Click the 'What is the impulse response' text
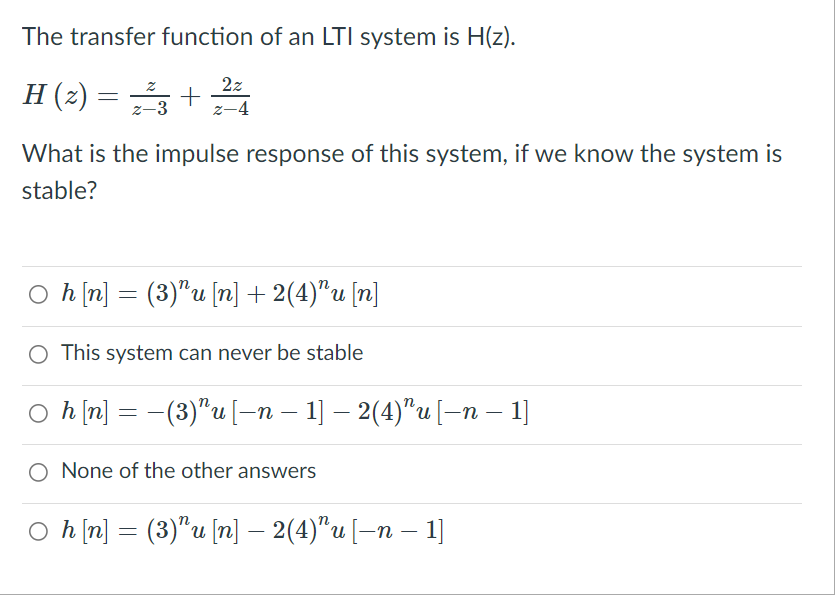Viewport: 838px width, 613px height. click(x=300, y=153)
